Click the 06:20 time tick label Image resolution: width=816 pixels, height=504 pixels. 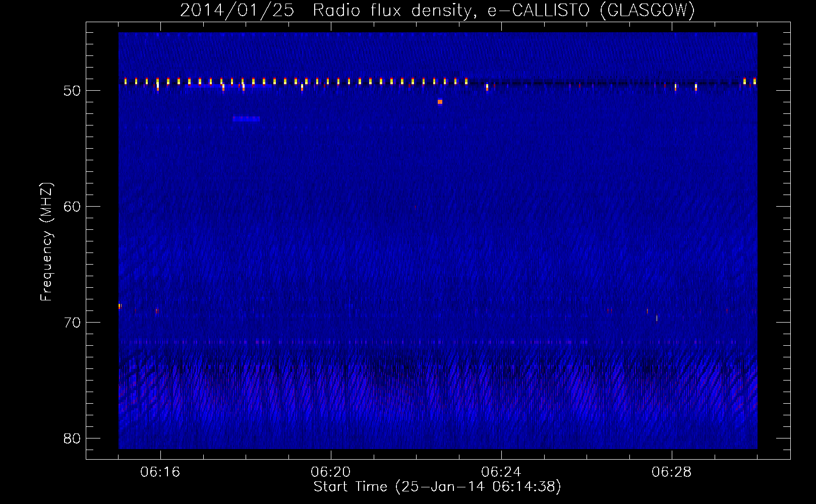click(x=330, y=472)
